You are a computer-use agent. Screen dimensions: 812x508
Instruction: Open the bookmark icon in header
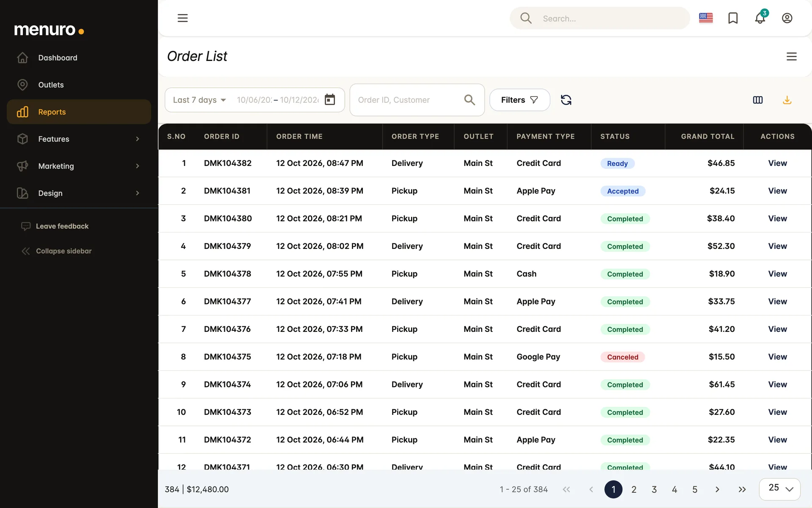click(x=733, y=18)
